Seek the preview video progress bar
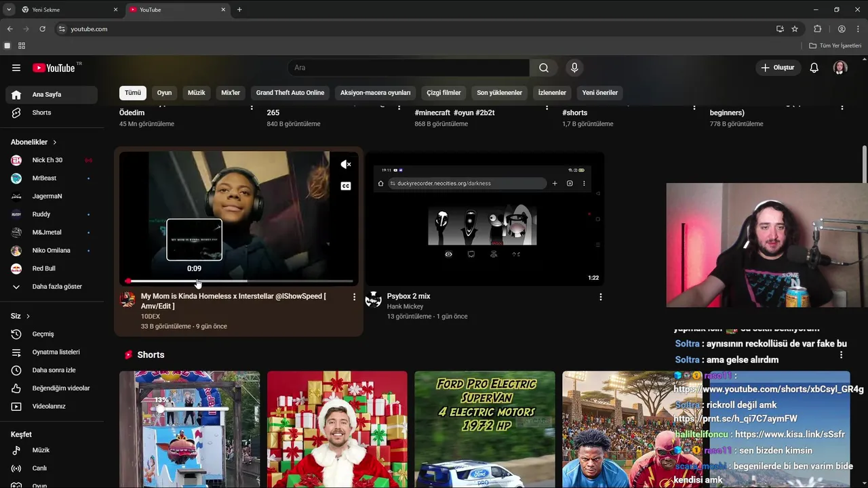 (239, 281)
